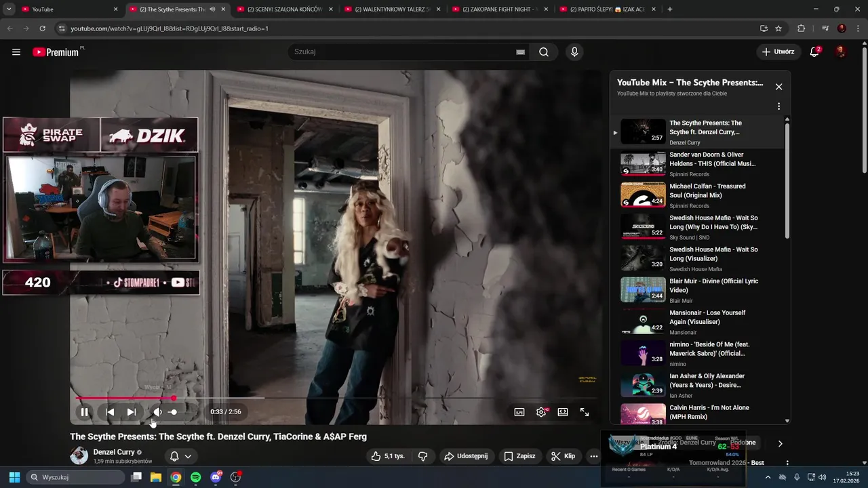The width and height of the screenshot is (868, 488).
Task: Skip to the previous video in playlist
Action: click(110, 412)
